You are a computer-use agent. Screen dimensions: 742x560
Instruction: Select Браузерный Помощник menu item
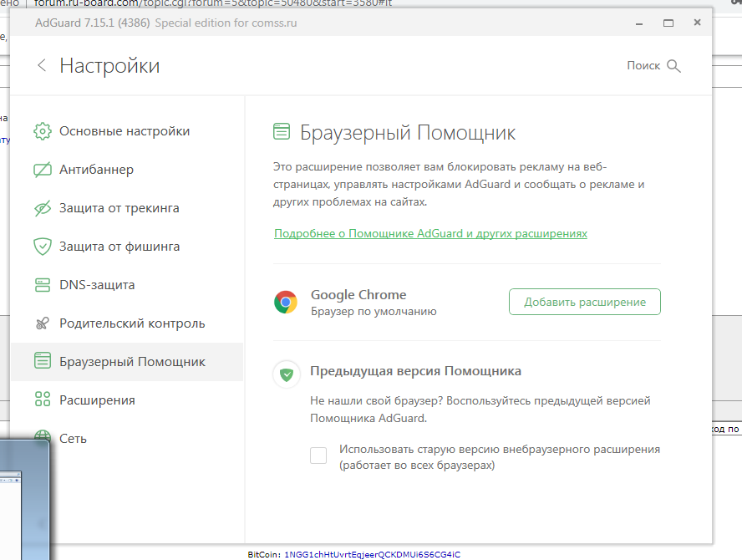pos(127,362)
